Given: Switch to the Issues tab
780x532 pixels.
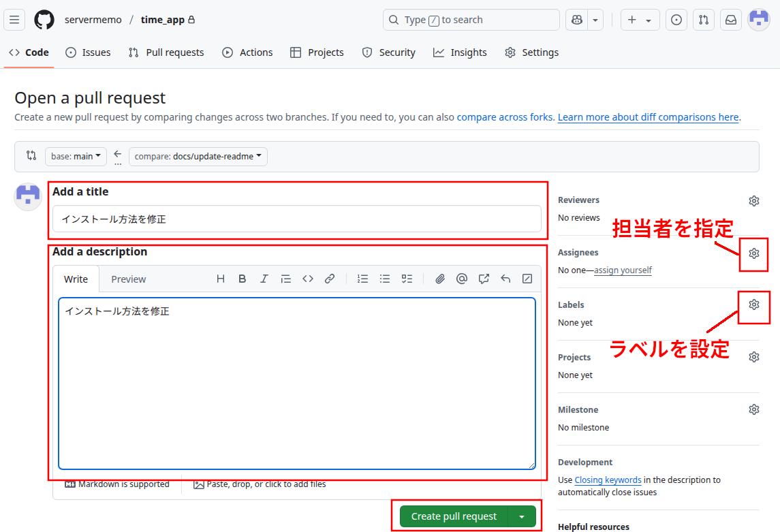Looking at the screenshot, I should 88,52.
